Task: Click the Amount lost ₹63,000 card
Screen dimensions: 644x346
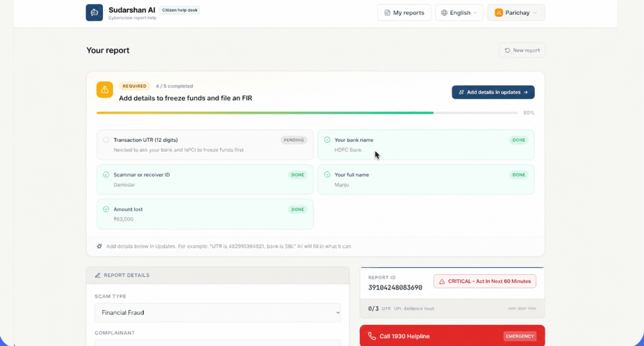Action: click(205, 214)
